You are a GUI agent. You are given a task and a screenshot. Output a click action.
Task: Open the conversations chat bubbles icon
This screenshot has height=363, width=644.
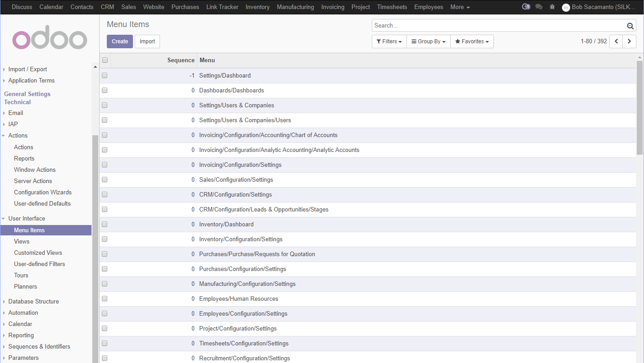[539, 7]
